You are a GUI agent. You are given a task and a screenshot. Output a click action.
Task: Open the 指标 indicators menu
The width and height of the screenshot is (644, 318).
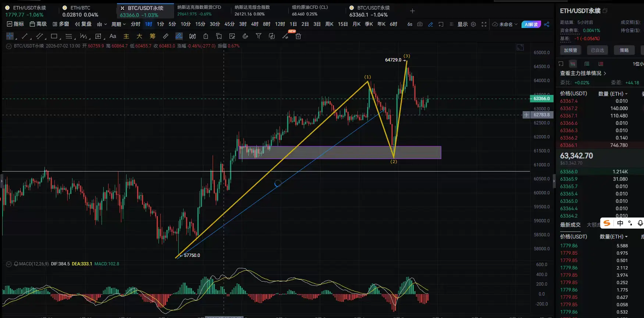15,24
